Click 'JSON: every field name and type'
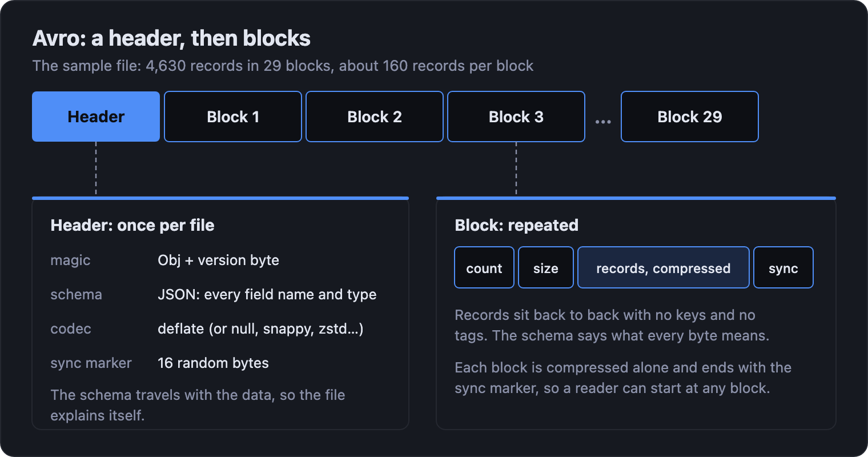Image resolution: width=868 pixels, height=457 pixels. (267, 295)
